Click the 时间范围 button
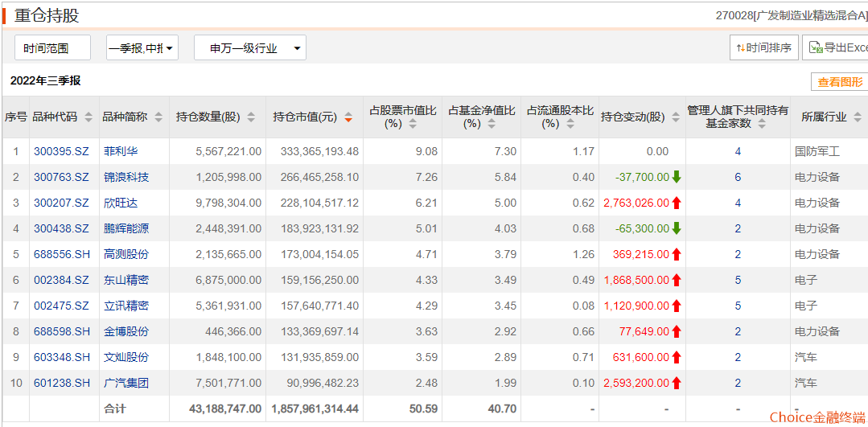The width and height of the screenshot is (868, 427). [x=52, y=48]
